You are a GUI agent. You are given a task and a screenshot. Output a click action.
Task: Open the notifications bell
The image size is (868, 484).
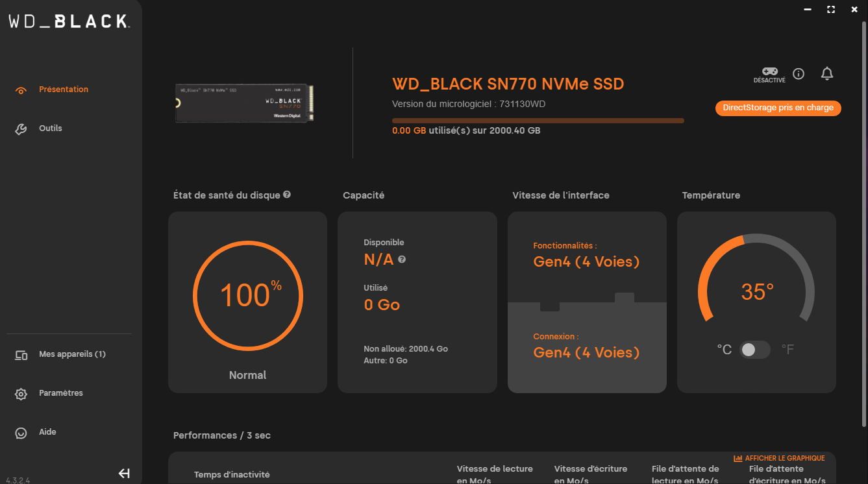click(826, 73)
